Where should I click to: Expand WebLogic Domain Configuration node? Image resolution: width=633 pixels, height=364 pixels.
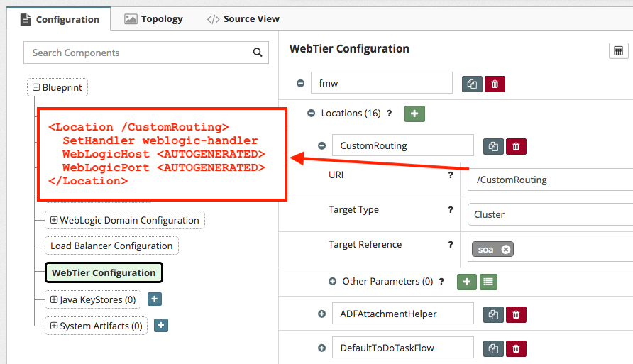pos(54,221)
